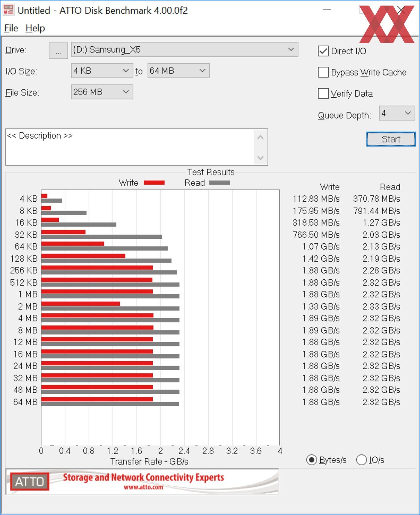This screenshot has height=515, width=420.
Task: Click the 2 MB red write bar
Action: [81, 304]
